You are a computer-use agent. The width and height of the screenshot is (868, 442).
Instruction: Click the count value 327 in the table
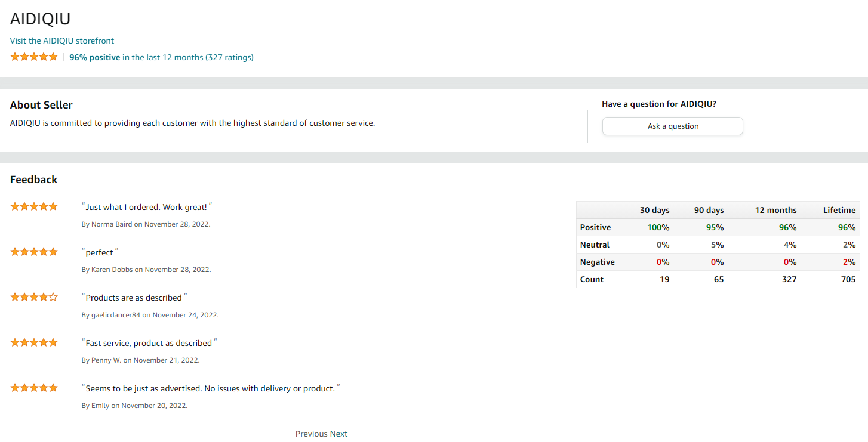pos(789,279)
